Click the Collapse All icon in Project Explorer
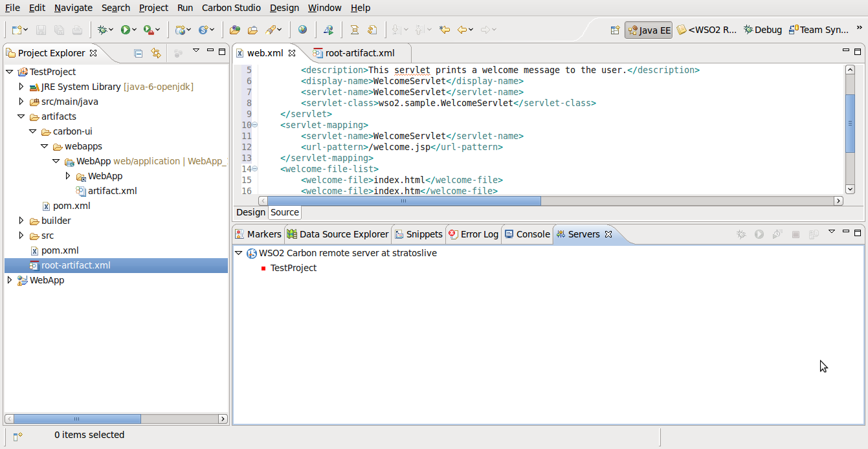 click(x=138, y=53)
